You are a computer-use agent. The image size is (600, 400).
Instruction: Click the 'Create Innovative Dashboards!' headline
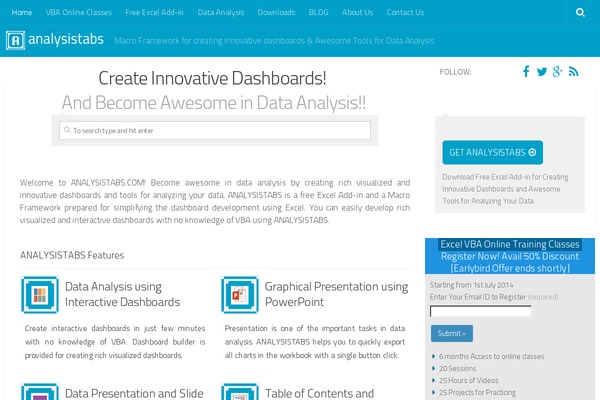pos(212,78)
